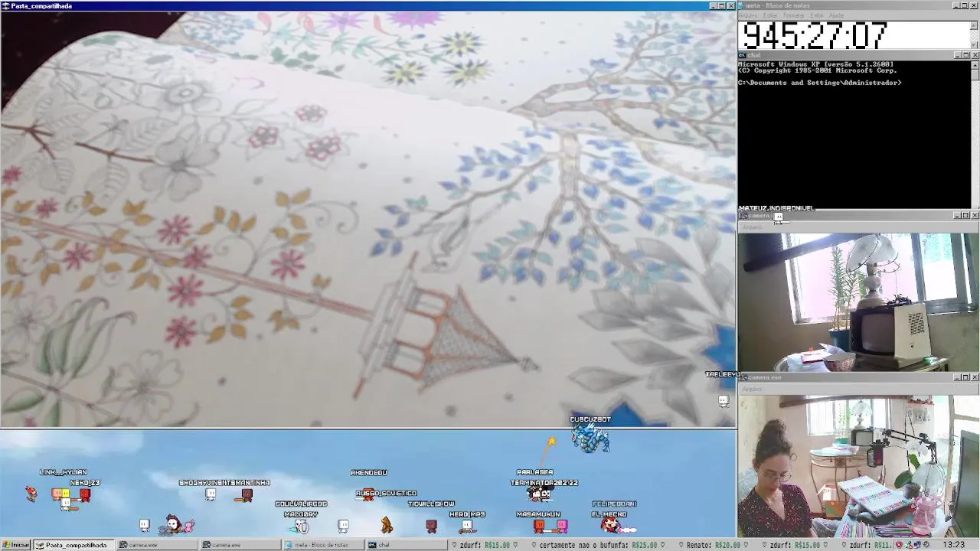Screen dimensions: 980x551
Task: Click the notepad icon in meta title bar
Action: tap(743, 5)
